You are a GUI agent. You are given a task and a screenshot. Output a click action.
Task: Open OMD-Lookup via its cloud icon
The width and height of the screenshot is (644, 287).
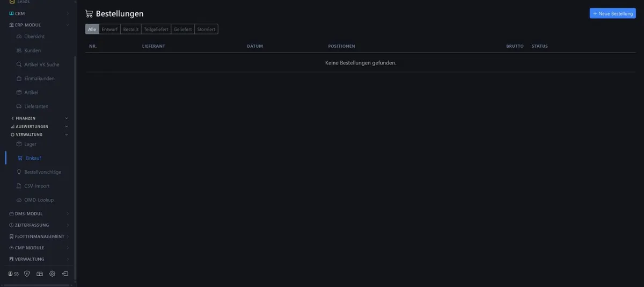click(19, 200)
